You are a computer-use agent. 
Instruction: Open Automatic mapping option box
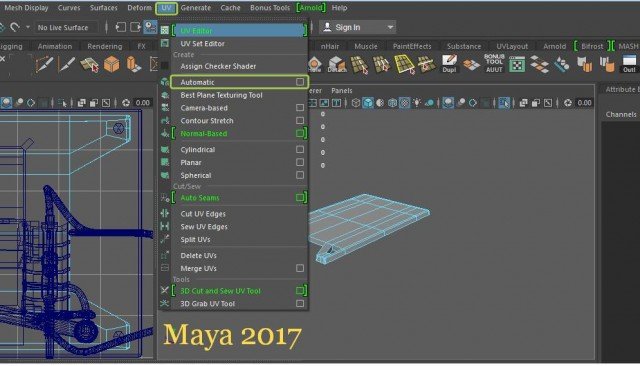[x=300, y=82]
